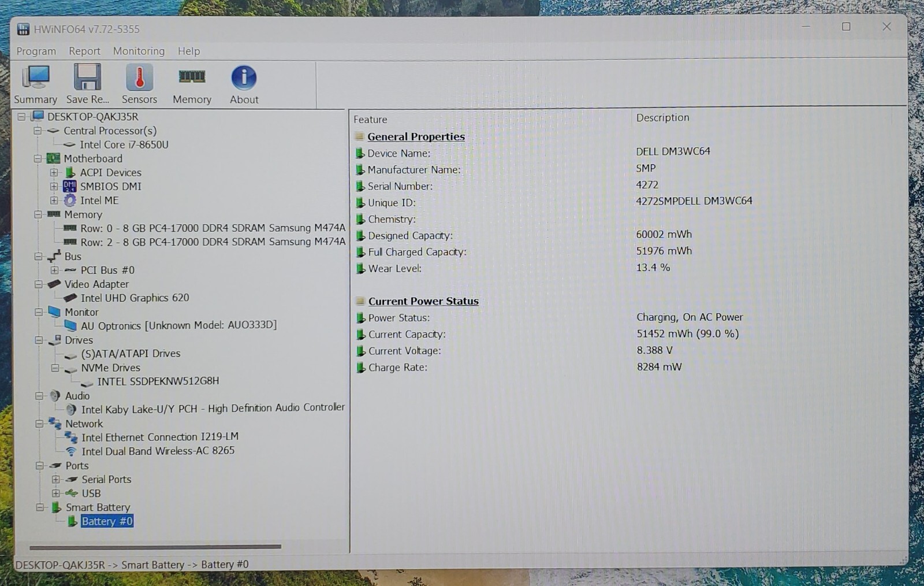Select Intel Ethernet Connection I219-LM

click(x=160, y=437)
